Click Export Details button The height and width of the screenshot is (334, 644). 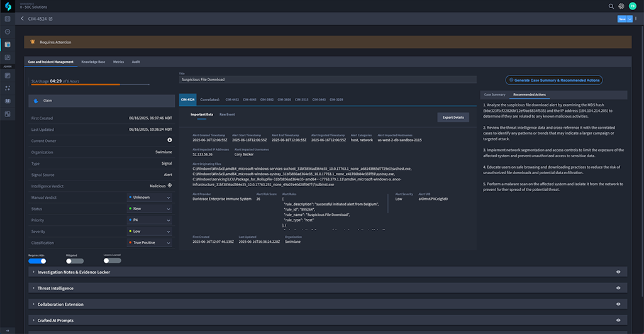453,118
